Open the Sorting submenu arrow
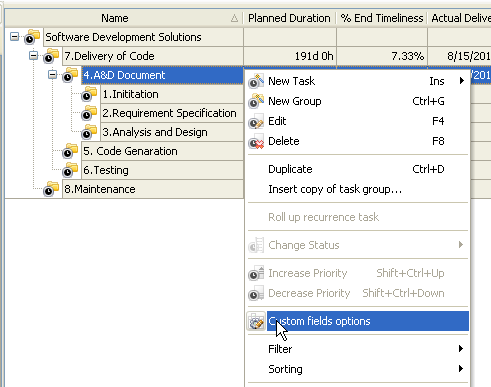This screenshot has height=387, width=491. point(461,369)
